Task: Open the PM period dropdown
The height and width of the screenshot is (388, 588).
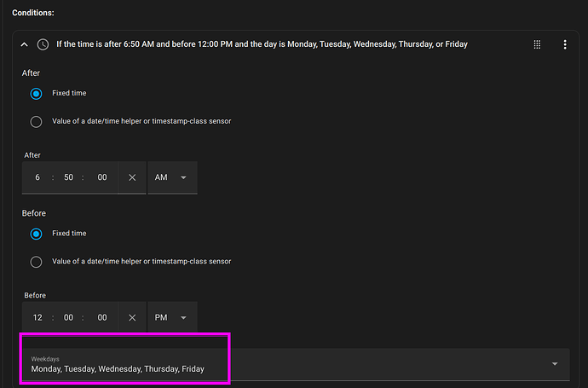Action: coord(172,317)
